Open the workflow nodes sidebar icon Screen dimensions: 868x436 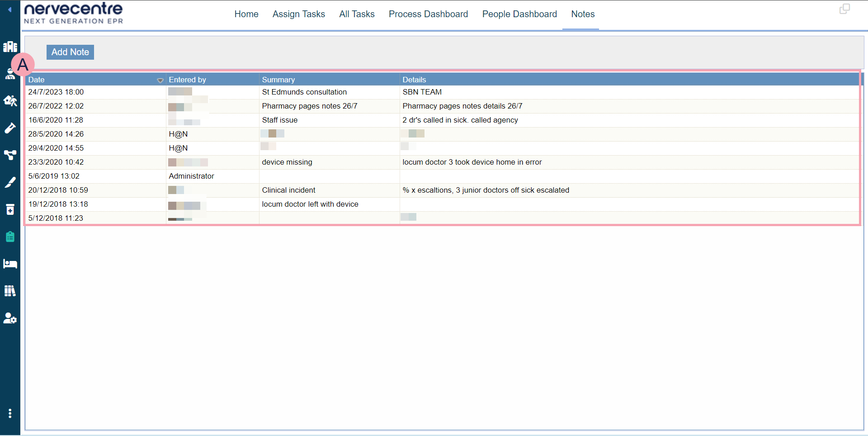pos(10,155)
